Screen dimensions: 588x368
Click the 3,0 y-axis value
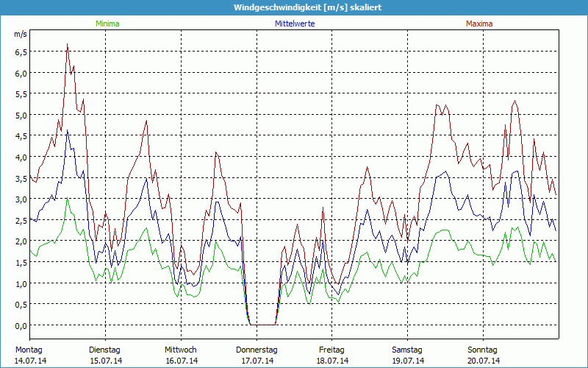click(x=21, y=199)
